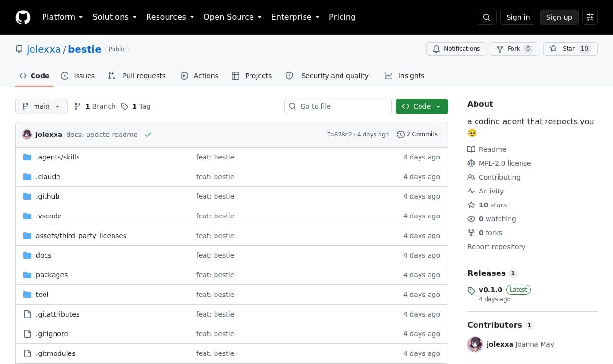613x364 pixels.
Task: Open the packages folder
Action: click(x=52, y=275)
